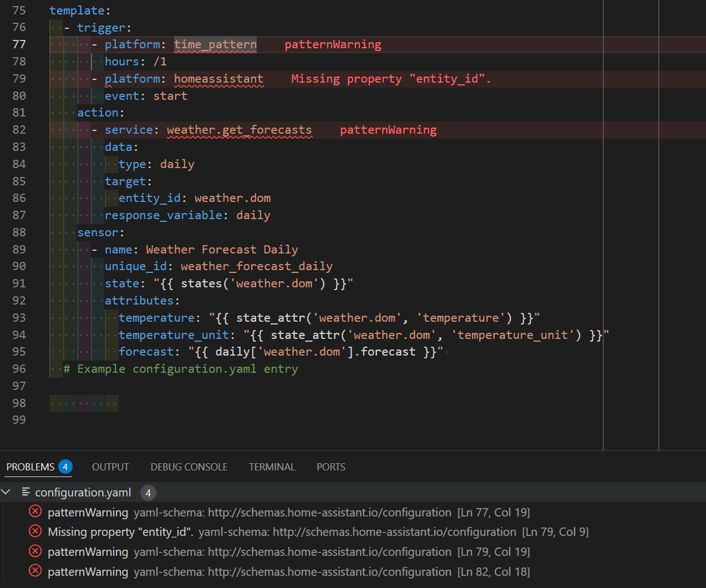The width and height of the screenshot is (706, 588).
Task: Click error icon for line 77 patternWarning
Action: 35,511
